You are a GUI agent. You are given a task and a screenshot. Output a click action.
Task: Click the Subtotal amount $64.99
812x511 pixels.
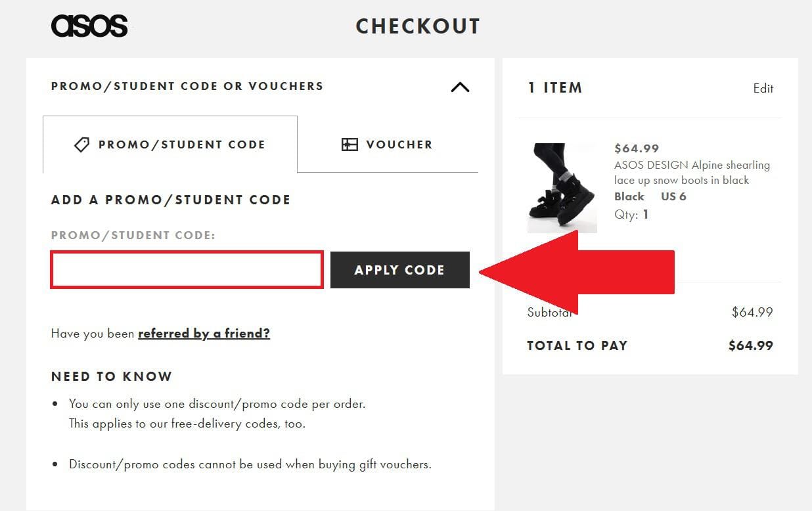click(x=752, y=312)
